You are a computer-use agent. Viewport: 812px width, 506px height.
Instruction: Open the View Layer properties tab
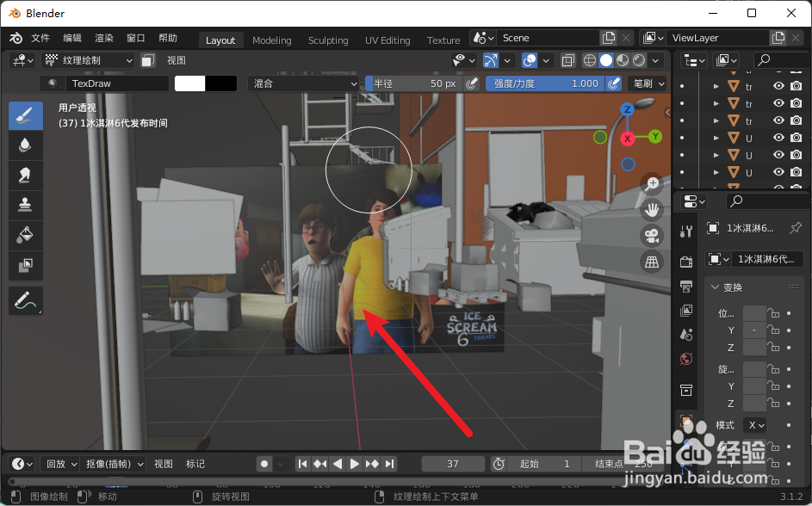point(686,311)
